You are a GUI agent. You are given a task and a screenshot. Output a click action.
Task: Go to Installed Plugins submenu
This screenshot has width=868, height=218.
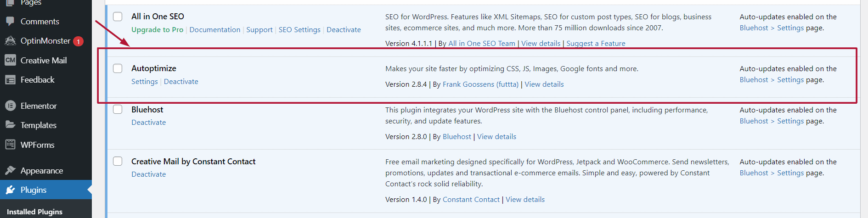click(35, 212)
